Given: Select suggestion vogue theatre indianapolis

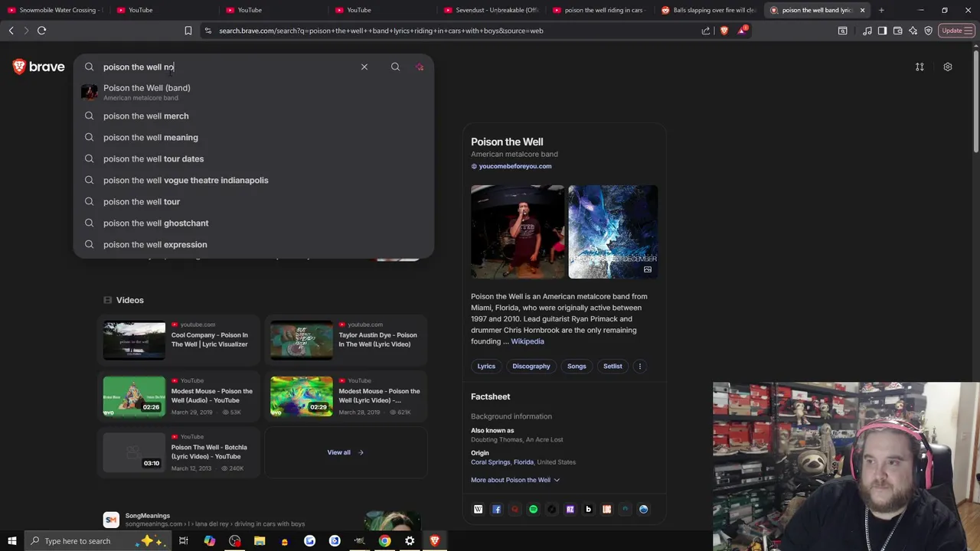Looking at the screenshot, I should [253, 180].
